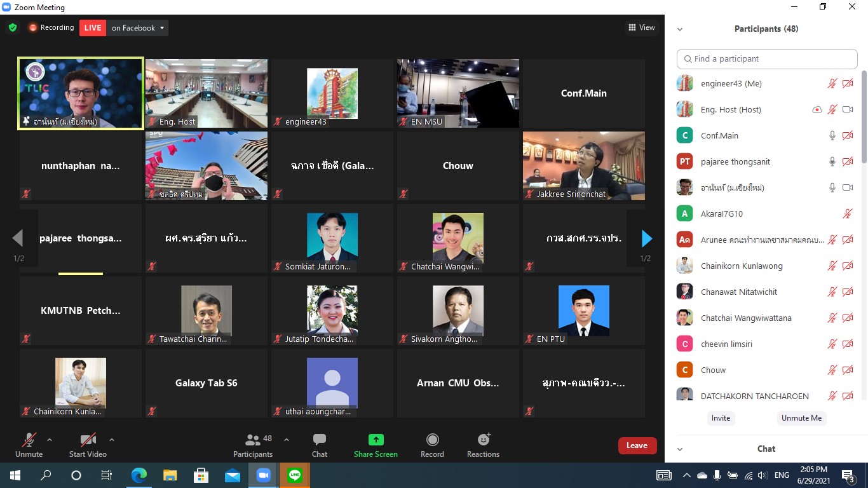The height and width of the screenshot is (488, 868).
Task: Go to next page of video tiles
Action: click(646, 239)
